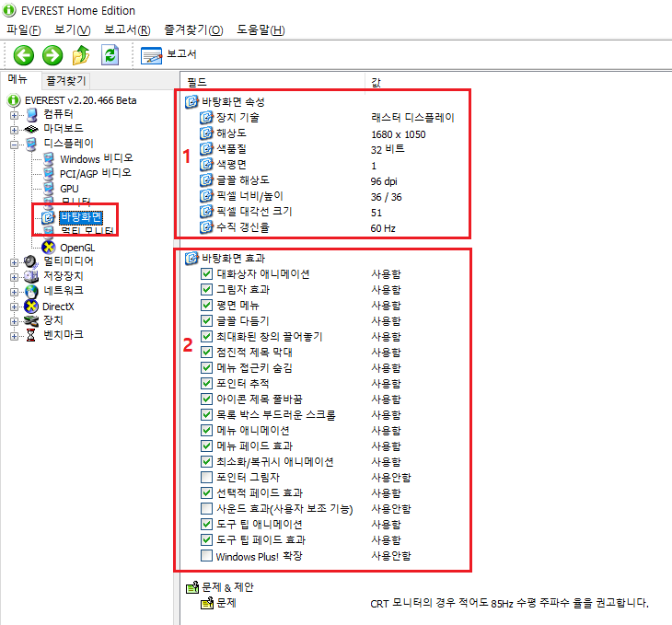Click the 네트워크 globe icon
The width and height of the screenshot is (672, 625).
click(x=31, y=291)
